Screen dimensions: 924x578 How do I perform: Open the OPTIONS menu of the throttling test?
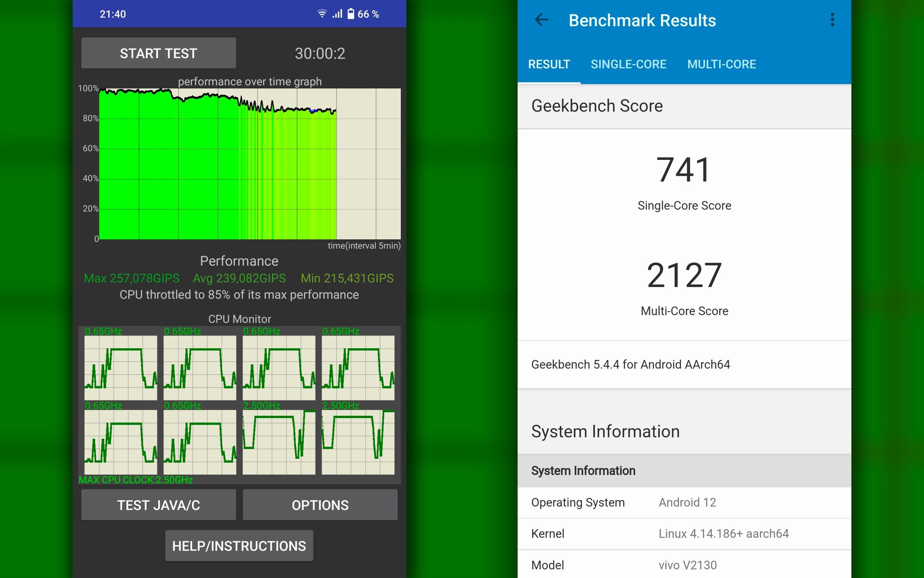pos(320,505)
